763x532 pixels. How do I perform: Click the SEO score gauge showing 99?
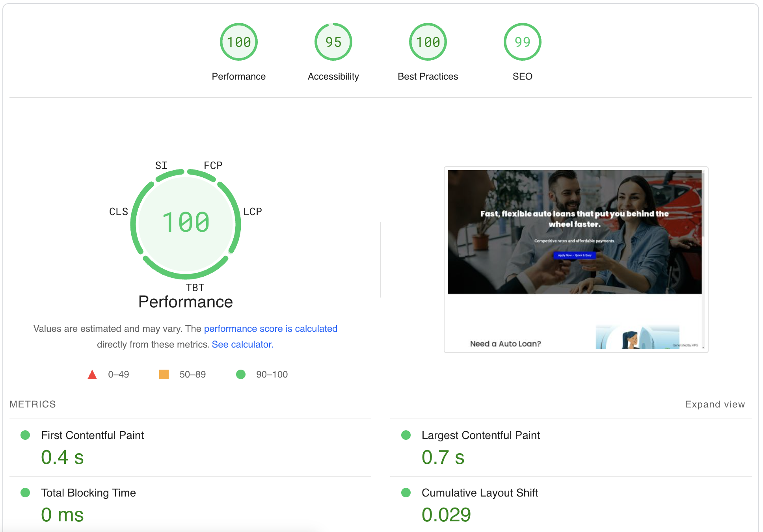point(523,42)
